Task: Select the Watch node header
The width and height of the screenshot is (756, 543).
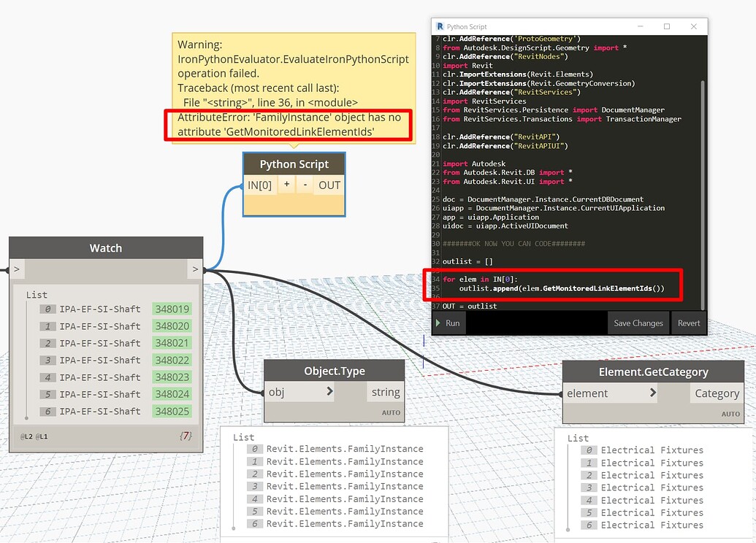Action: click(x=106, y=248)
